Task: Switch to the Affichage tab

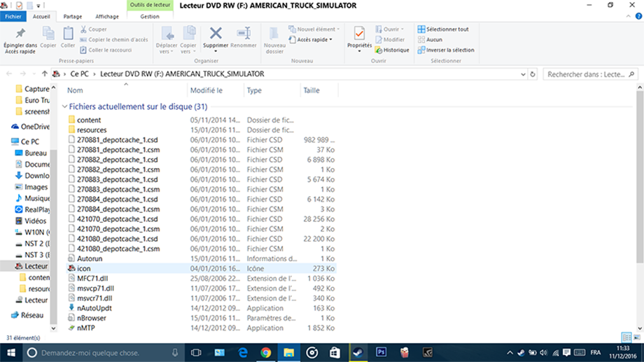Action: (107, 16)
